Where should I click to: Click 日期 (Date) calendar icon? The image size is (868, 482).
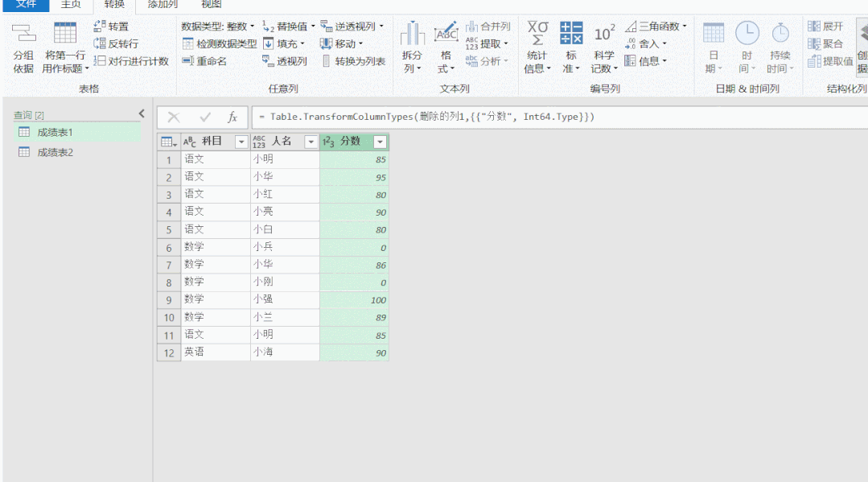pos(714,33)
